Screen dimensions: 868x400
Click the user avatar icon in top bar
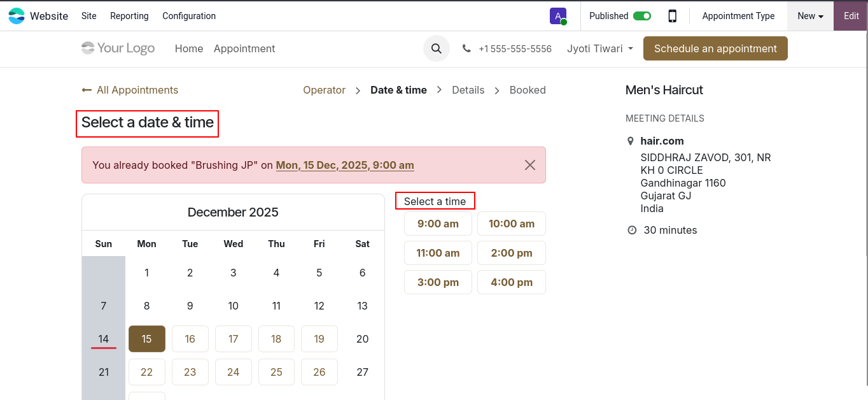pos(558,16)
